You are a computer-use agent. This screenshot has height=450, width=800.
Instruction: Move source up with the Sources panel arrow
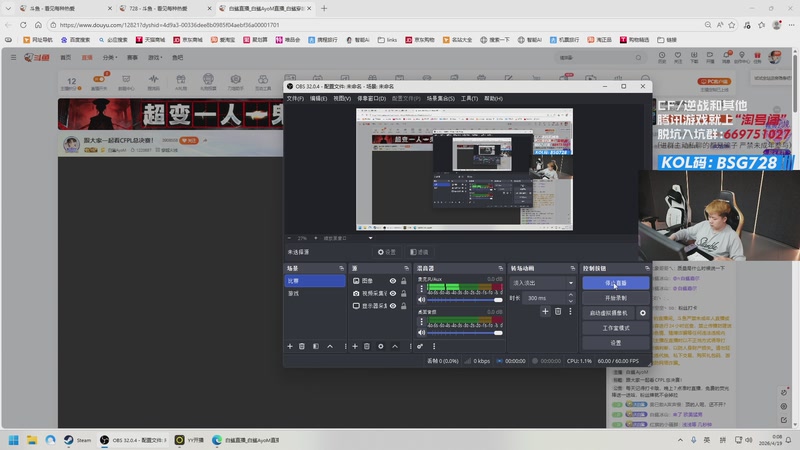pyautogui.click(x=395, y=346)
